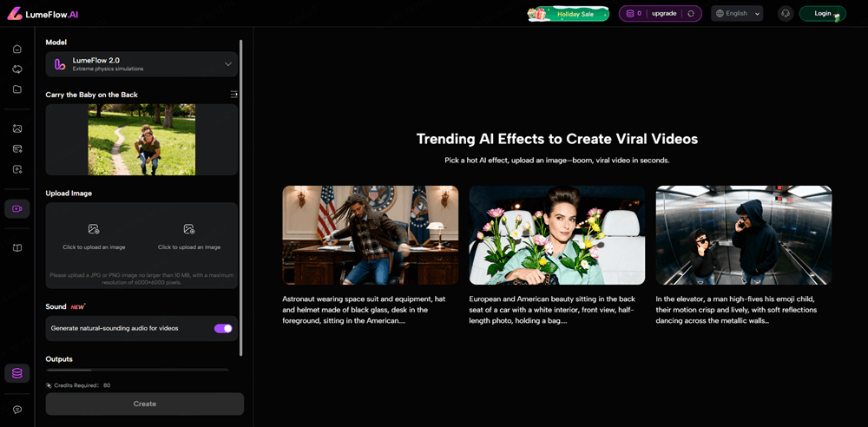Click the LumeFlow.AI logo
This screenshot has width=868, height=427.
[x=43, y=15]
